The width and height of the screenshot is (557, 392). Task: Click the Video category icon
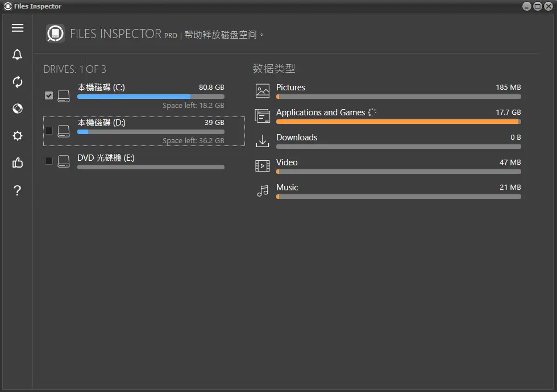click(262, 166)
